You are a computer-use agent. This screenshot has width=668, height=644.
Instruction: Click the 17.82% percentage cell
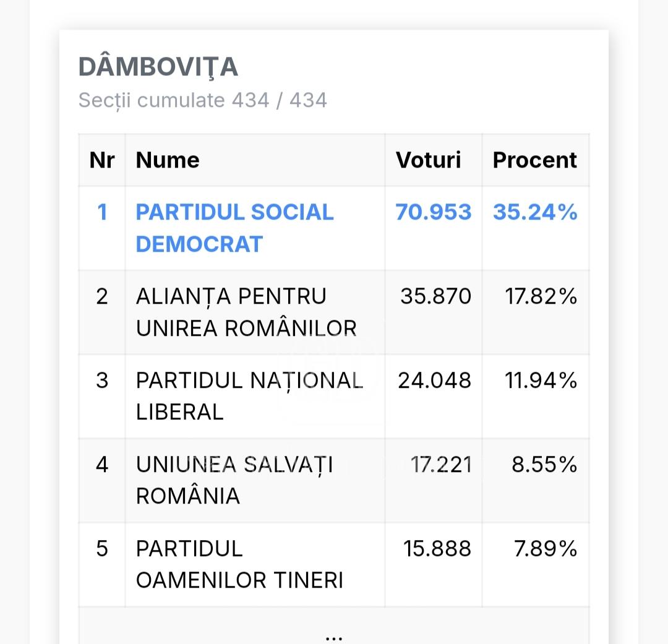coord(541,296)
